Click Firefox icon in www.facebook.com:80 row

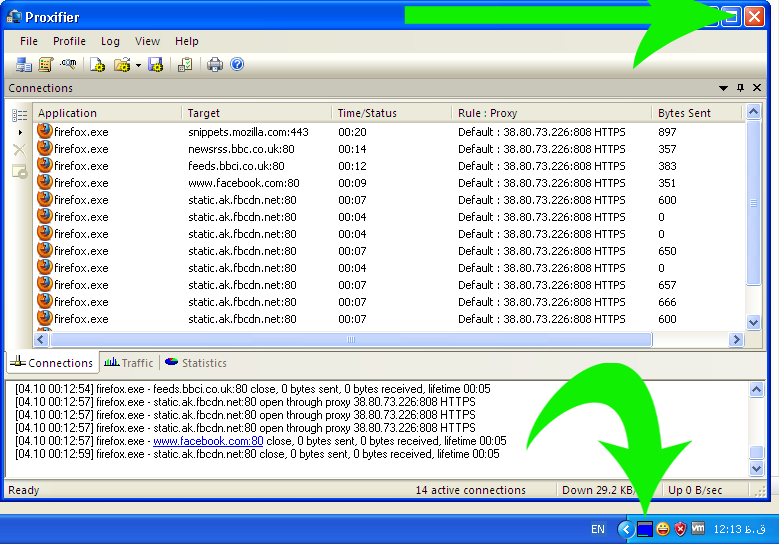click(45, 182)
